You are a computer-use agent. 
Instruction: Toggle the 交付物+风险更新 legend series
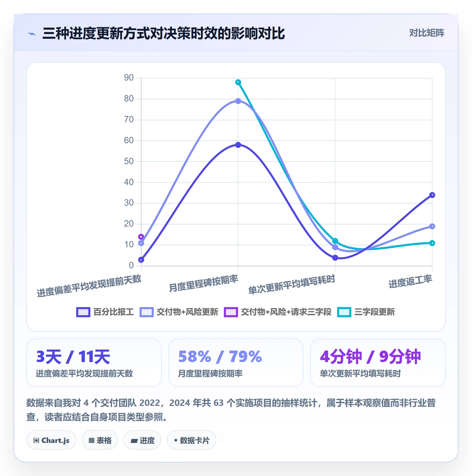coord(179,312)
